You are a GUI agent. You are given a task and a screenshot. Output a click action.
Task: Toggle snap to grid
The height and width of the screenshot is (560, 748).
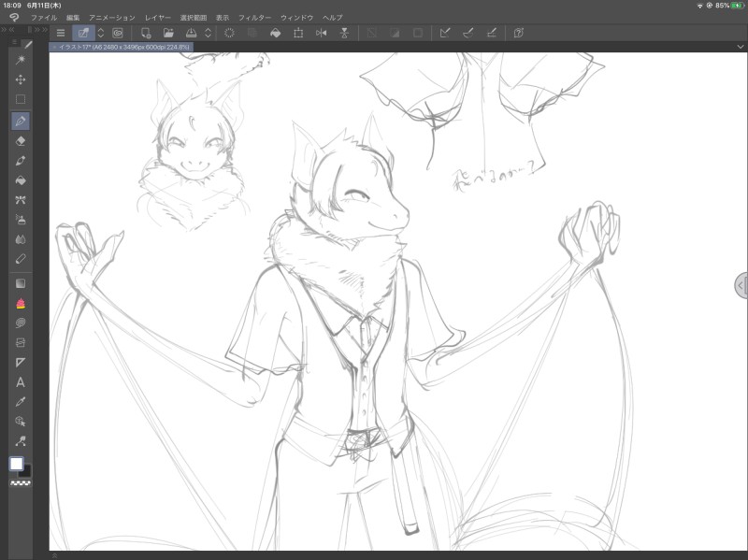click(492, 33)
